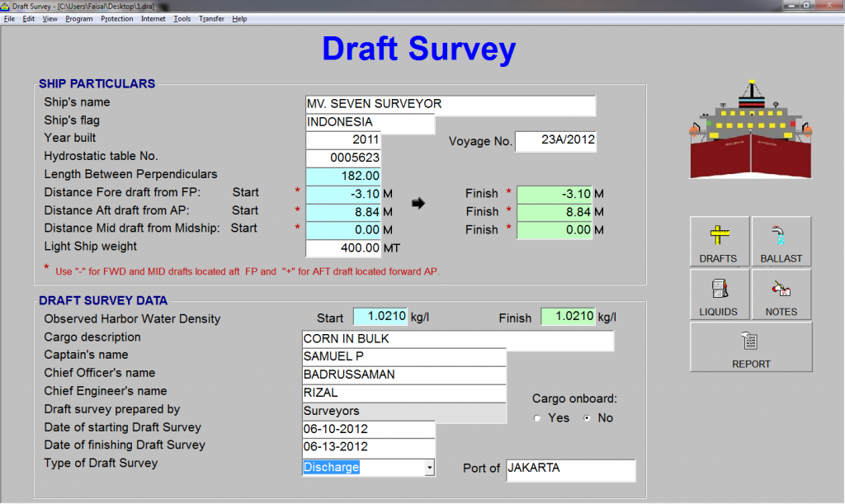Click the Ship's flag field INDONESIA
Viewport: 845px width, 504px height.
[x=371, y=123]
